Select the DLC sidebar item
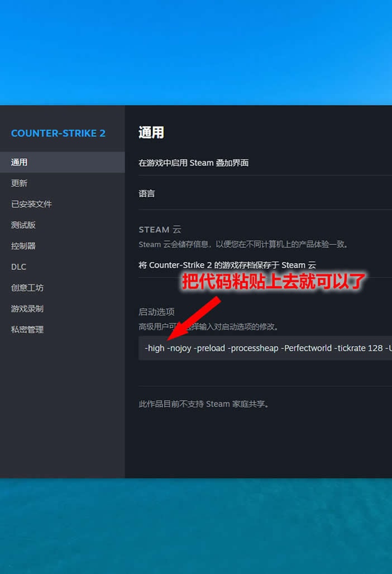This screenshot has width=392, height=574. (19, 267)
